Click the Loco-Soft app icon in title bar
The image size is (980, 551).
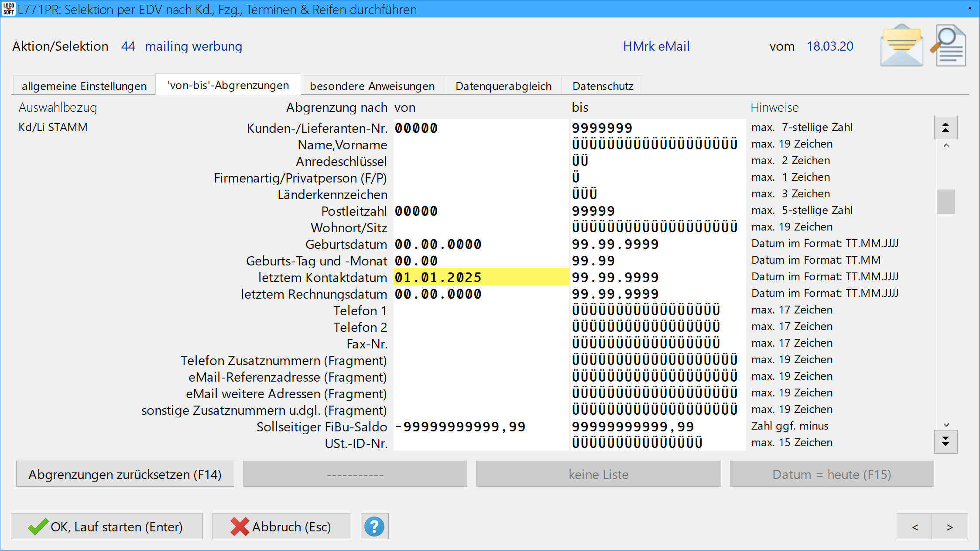[x=8, y=9]
